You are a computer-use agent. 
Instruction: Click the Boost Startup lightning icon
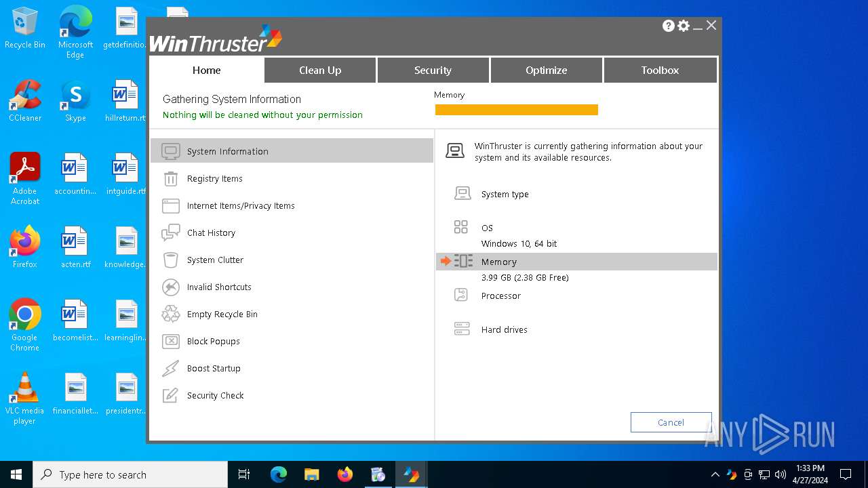tap(171, 368)
